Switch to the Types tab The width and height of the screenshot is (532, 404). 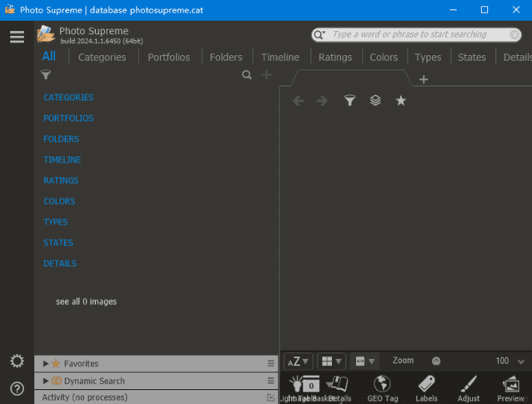(428, 57)
